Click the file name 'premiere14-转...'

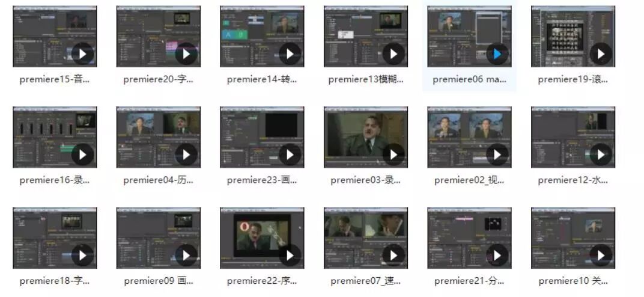262,80
